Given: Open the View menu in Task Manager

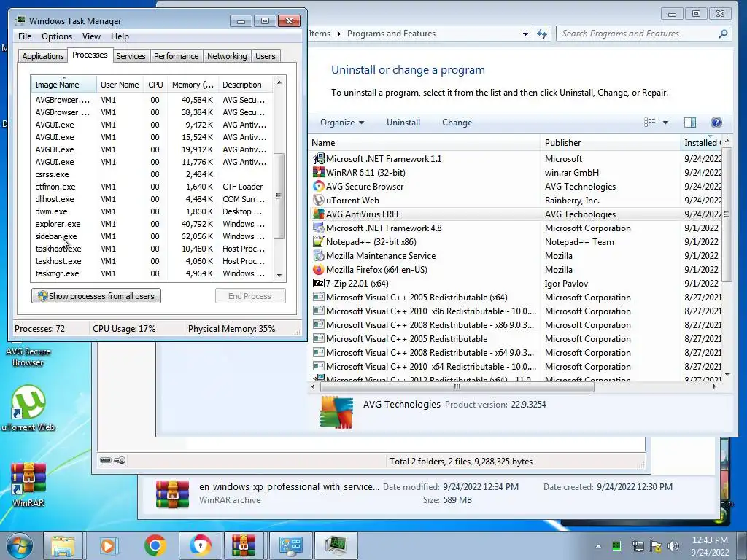Looking at the screenshot, I should click(91, 36).
